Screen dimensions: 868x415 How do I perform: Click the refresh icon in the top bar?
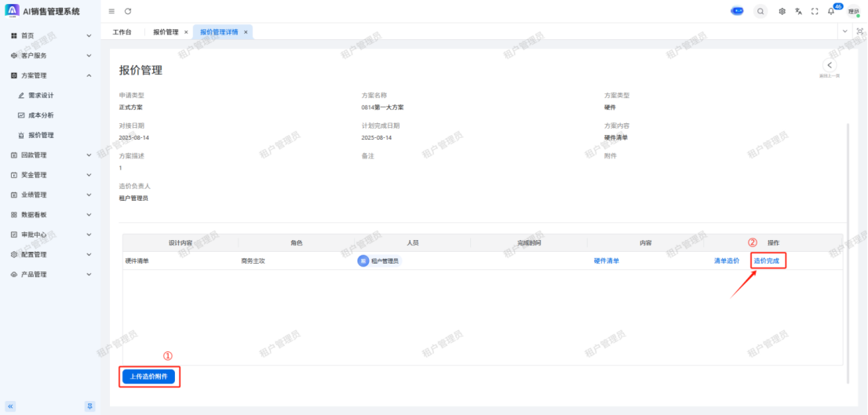128,11
